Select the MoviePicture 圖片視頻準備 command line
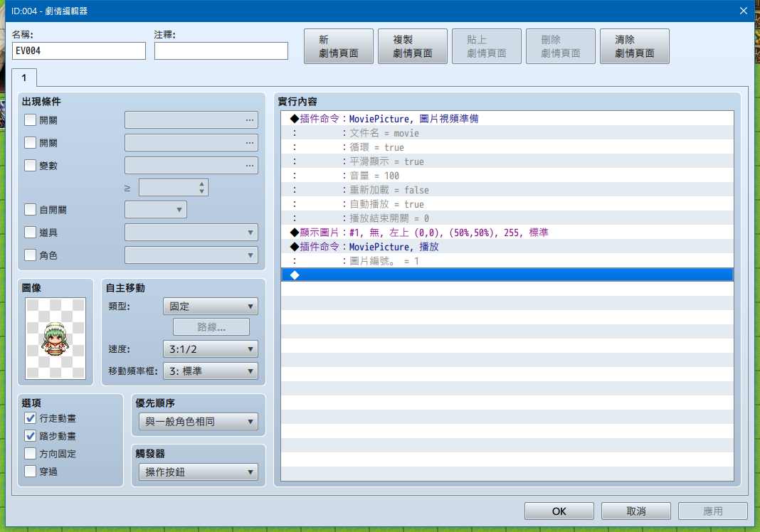The width and height of the screenshot is (760, 532). coord(507,119)
